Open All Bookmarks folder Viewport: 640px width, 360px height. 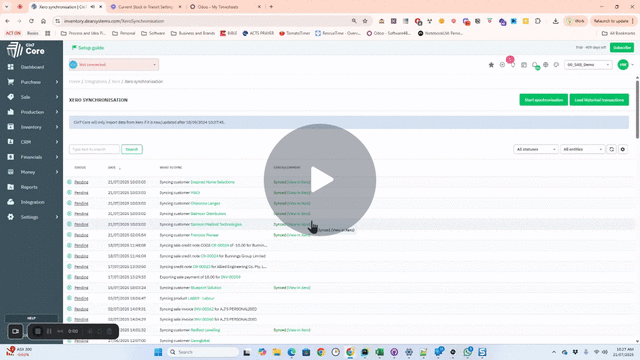618,33
